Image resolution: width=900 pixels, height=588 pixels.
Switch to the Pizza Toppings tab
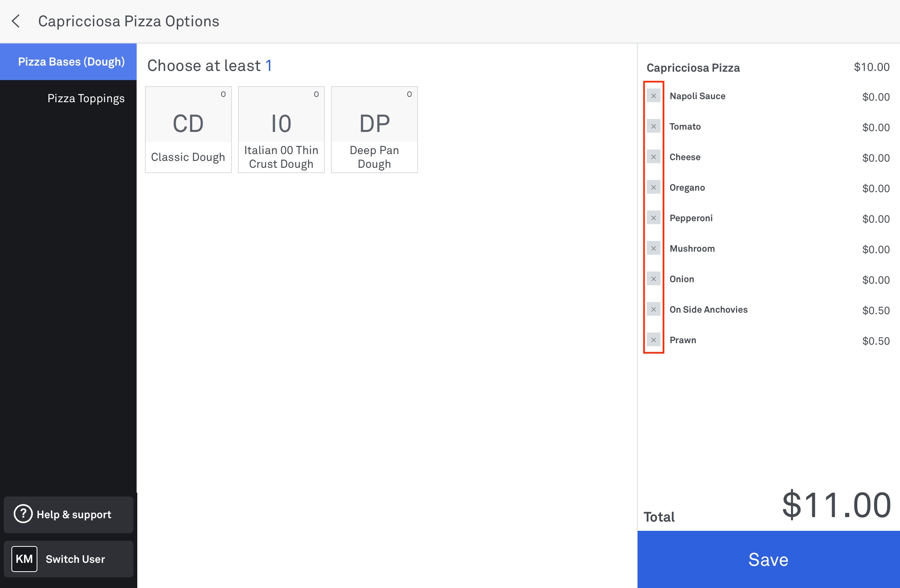68,98
